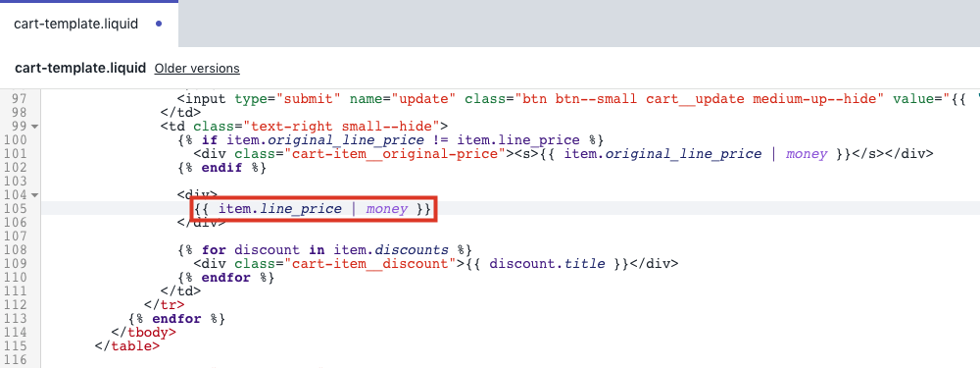Image resolution: width=980 pixels, height=368 pixels.
Task: Click the "text-right small--hide" class string
Action: 341,127
